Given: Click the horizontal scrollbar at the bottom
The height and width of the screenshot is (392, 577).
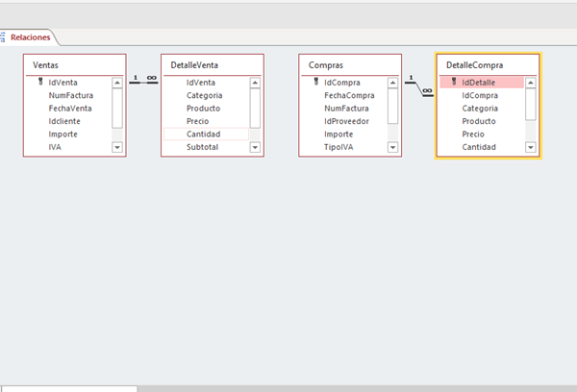Looking at the screenshot, I should (68, 388).
